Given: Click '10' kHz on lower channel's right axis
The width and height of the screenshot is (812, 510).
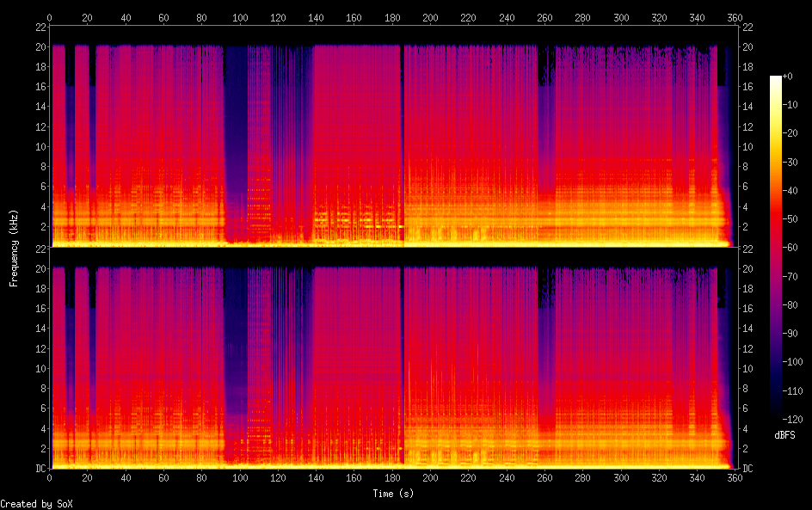Looking at the screenshot, I should 747,369.
